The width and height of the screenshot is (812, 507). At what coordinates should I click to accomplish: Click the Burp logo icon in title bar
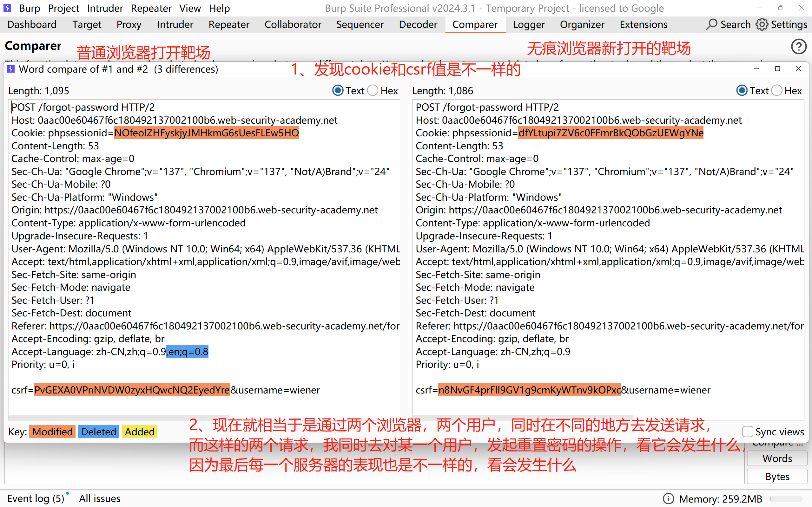(x=7, y=8)
